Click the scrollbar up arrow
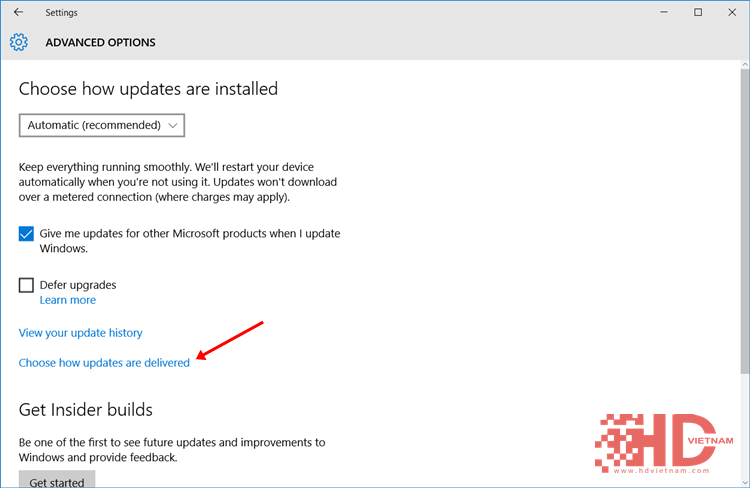 click(x=745, y=64)
